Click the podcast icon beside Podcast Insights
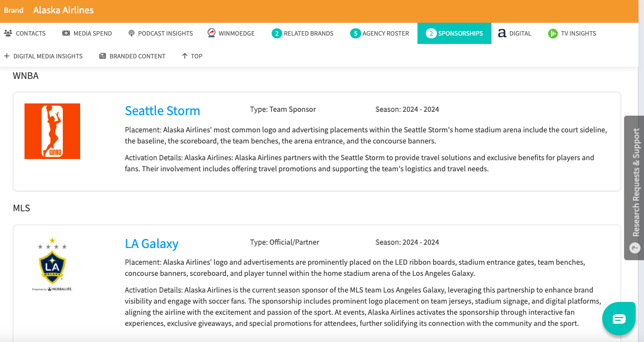Viewport: 644px width, 342px height. tap(131, 33)
